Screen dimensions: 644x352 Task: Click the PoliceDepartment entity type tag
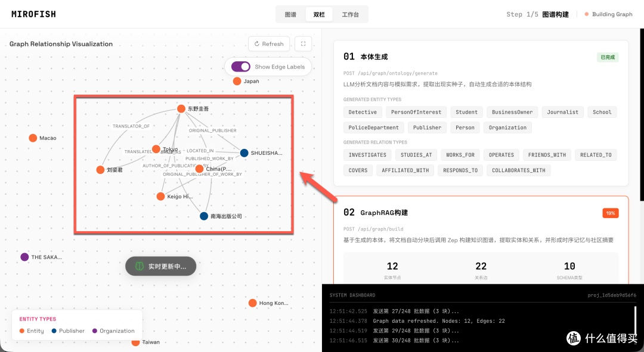pos(374,127)
